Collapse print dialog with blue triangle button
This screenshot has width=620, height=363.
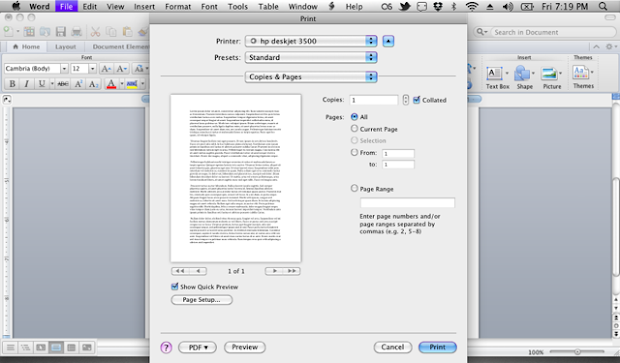click(388, 41)
